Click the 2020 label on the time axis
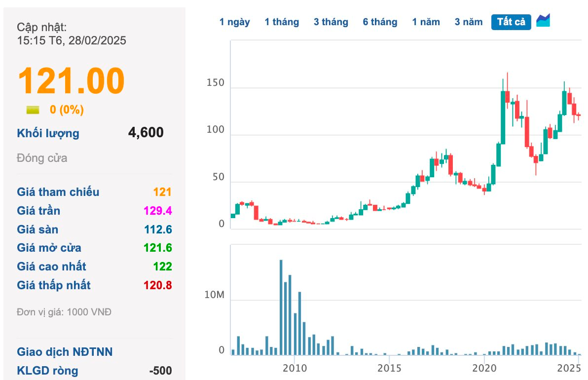This screenshot has width=588, height=380. pyautogui.click(x=484, y=368)
